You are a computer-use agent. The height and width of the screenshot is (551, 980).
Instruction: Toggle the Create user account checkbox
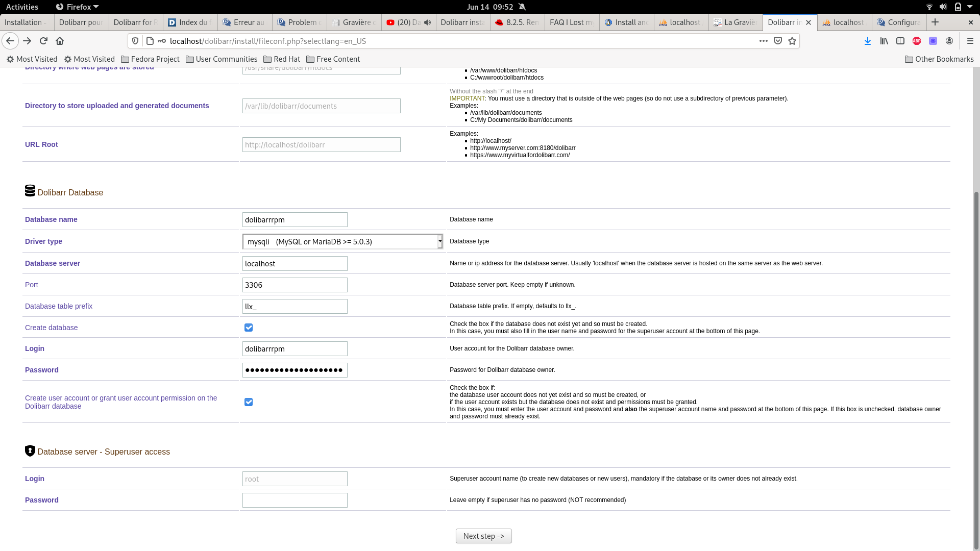coord(249,402)
